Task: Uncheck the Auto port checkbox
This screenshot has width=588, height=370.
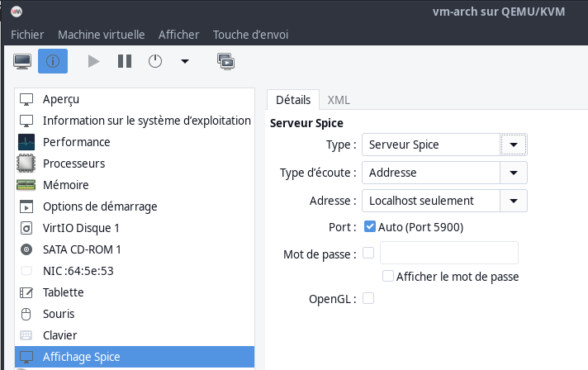Action: (x=370, y=226)
